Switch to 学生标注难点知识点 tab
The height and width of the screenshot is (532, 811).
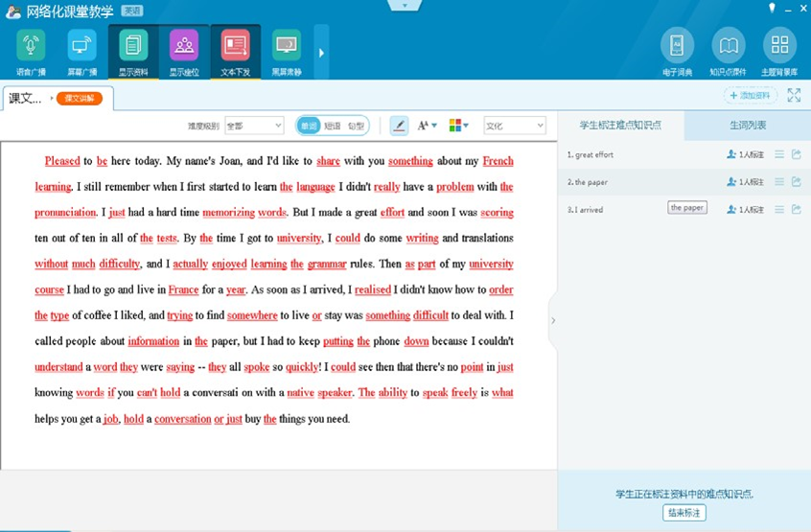[x=620, y=126]
